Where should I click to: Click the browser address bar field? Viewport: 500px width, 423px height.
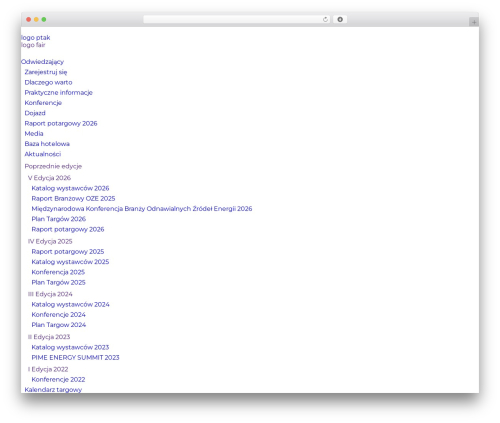pos(236,19)
